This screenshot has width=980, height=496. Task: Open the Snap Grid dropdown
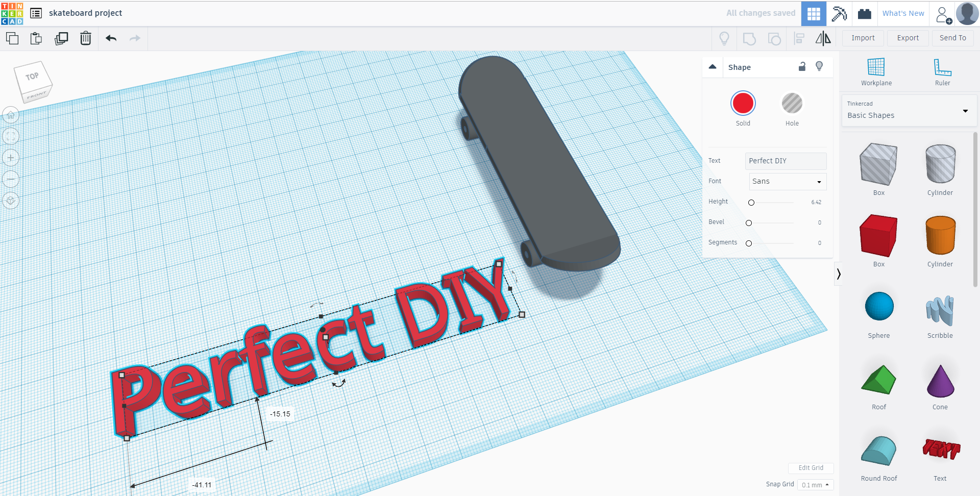pyautogui.click(x=815, y=485)
